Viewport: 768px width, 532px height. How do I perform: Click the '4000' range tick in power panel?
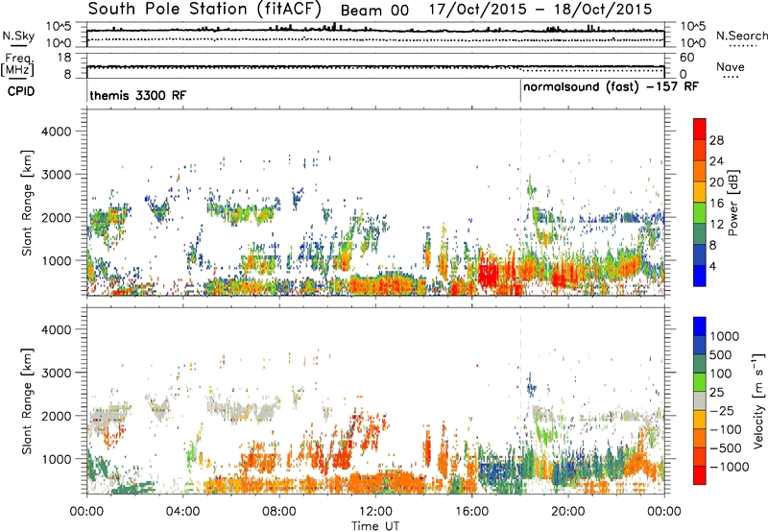pos(56,132)
